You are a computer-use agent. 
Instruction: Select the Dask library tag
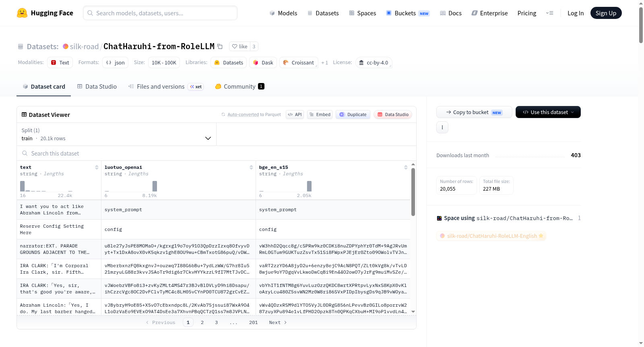pyautogui.click(x=263, y=62)
